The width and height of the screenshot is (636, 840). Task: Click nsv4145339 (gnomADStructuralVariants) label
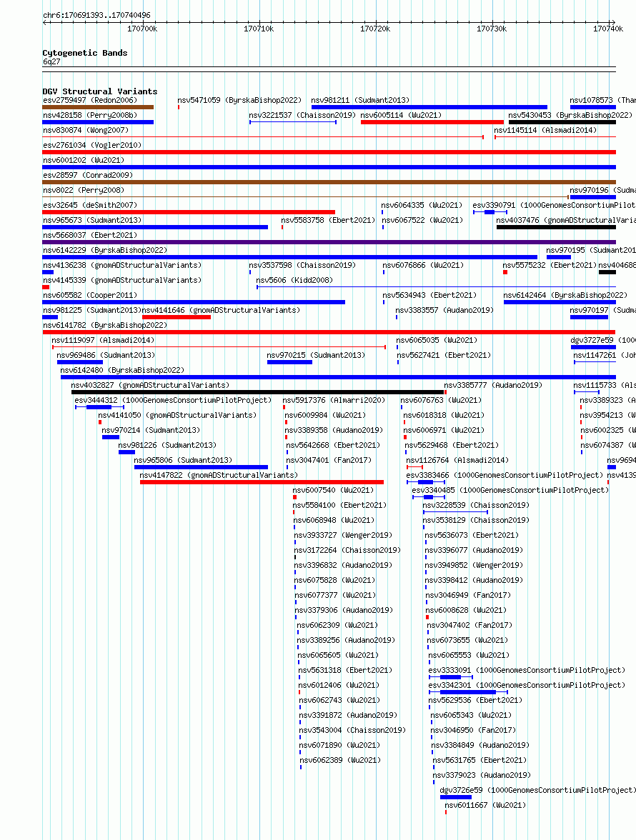click(122, 280)
